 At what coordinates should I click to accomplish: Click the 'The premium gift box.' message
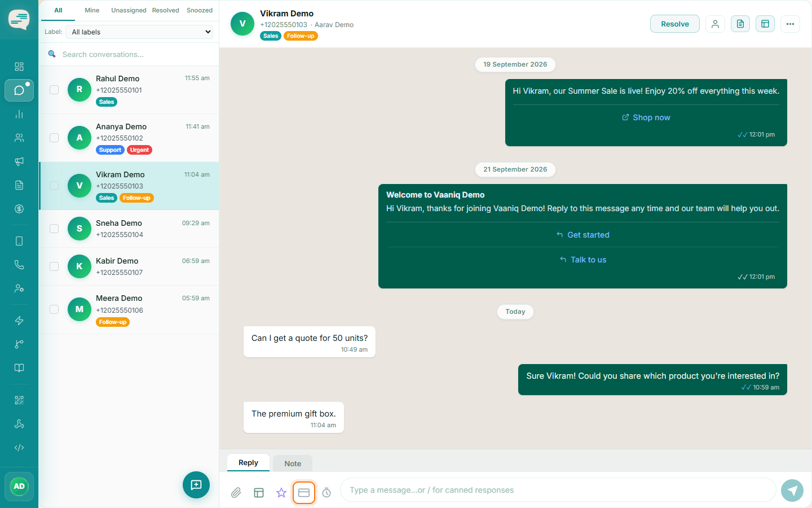pyautogui.click(x=294, y=417)
